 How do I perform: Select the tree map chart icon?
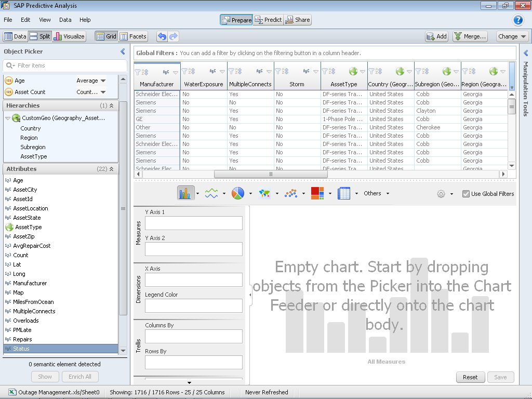pyautogui.click(x=317, y=193)
